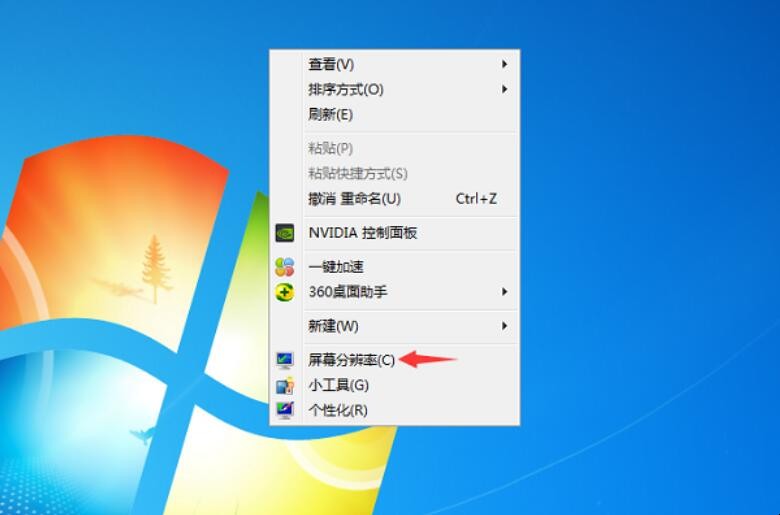Image resolution: width=780 pixels, height=515 pixels.
Task: Select the 一键加速 menu entry
Action: click(x=394, y=267)
